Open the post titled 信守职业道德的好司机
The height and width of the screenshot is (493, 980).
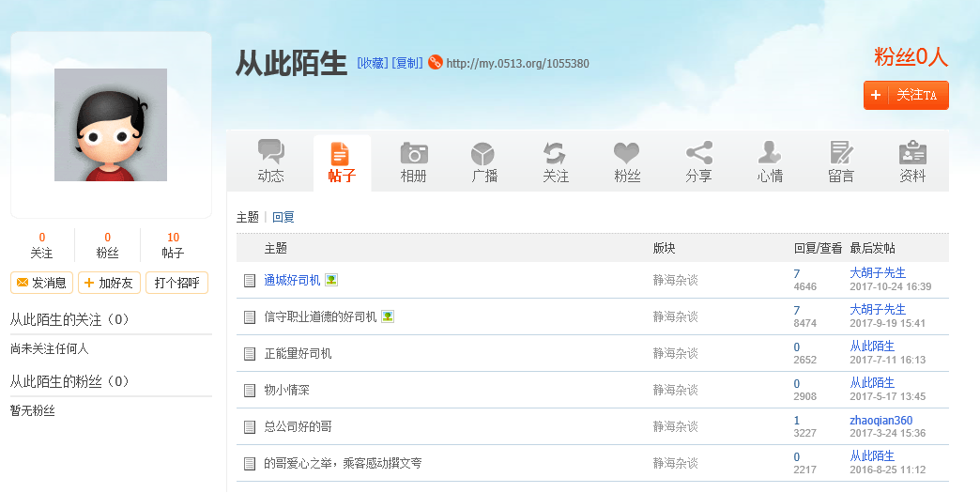click(320, 317)
